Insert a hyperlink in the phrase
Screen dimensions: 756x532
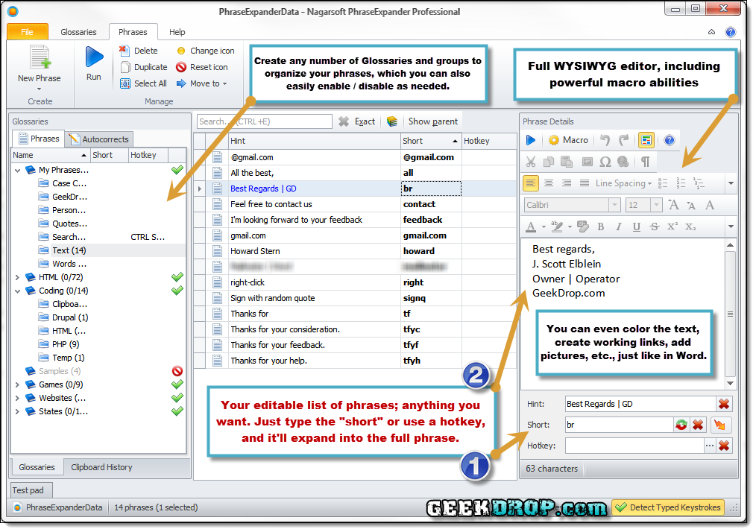click(623, 162)
